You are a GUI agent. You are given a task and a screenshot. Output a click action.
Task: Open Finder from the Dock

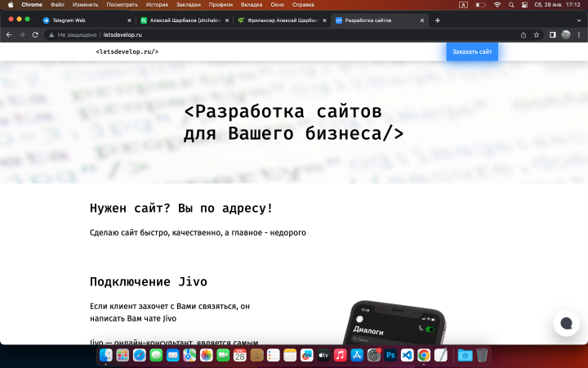pos(105,355)
